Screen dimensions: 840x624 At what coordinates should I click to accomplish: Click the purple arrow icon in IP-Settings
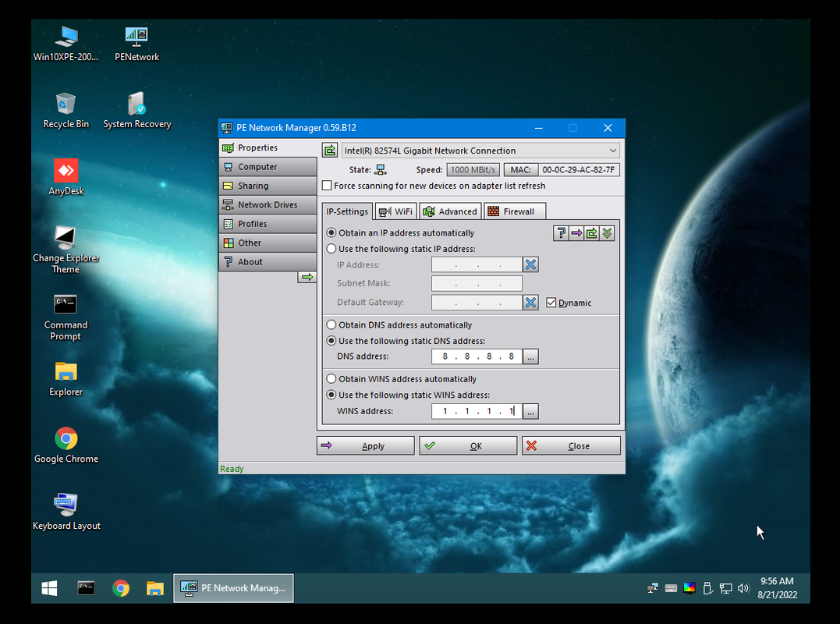pyautogui.click(x=576, y=233)
